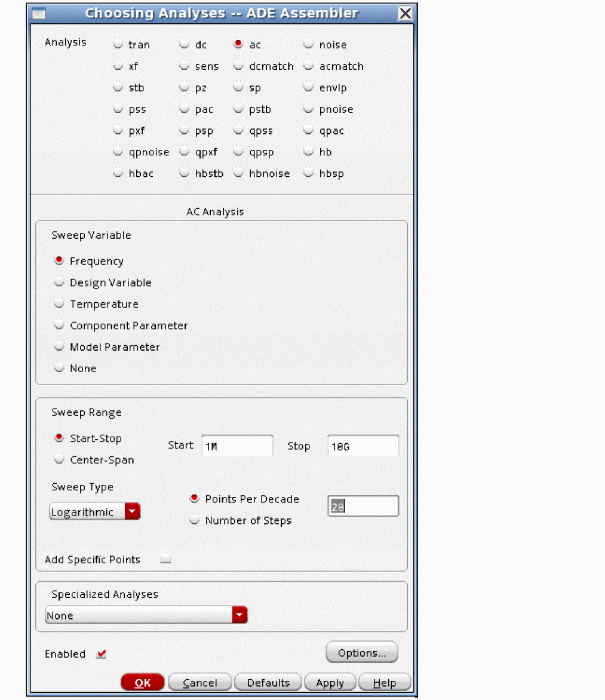Pick the hbnoise analysis option
This screenshot has width=605, height=700.
click(238, 173)
